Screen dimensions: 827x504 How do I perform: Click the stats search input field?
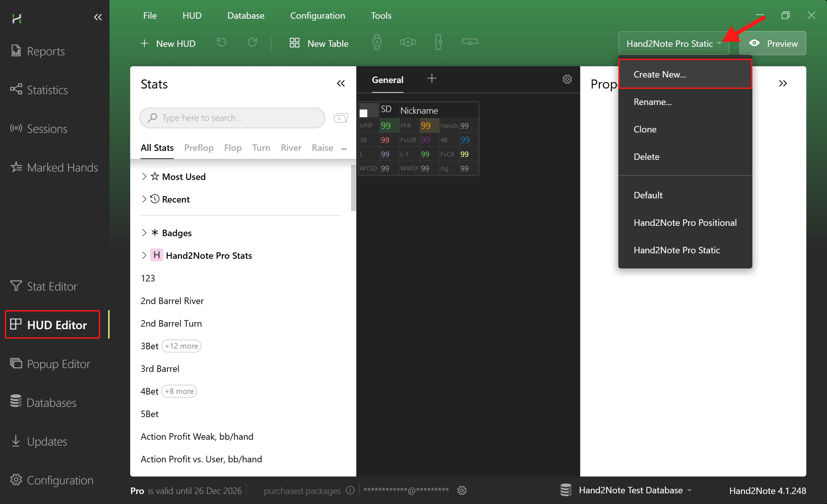tap(232, 118)
